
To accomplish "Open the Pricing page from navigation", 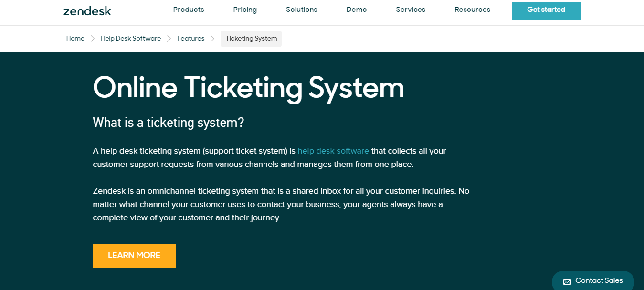I will [x=244, y=10].
